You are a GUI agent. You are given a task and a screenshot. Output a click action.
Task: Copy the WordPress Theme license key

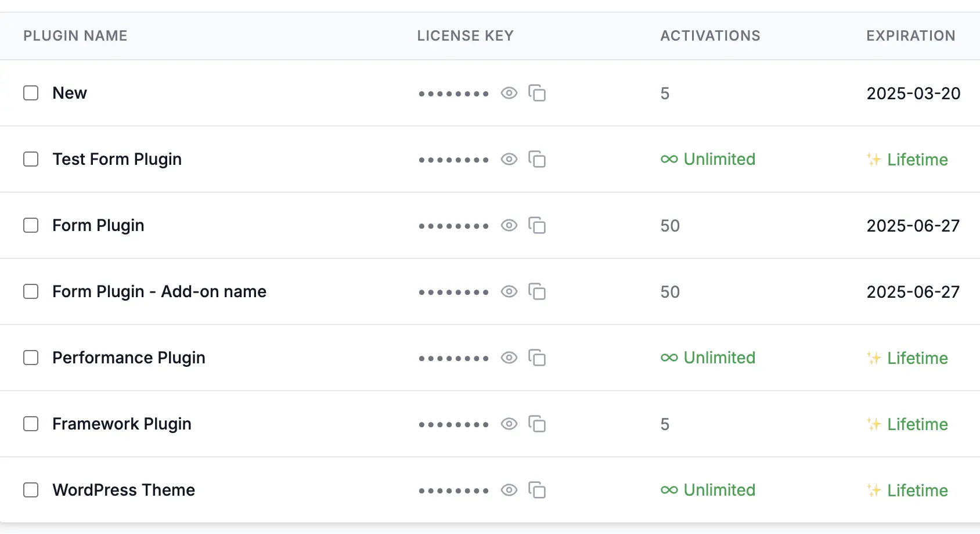537,490
